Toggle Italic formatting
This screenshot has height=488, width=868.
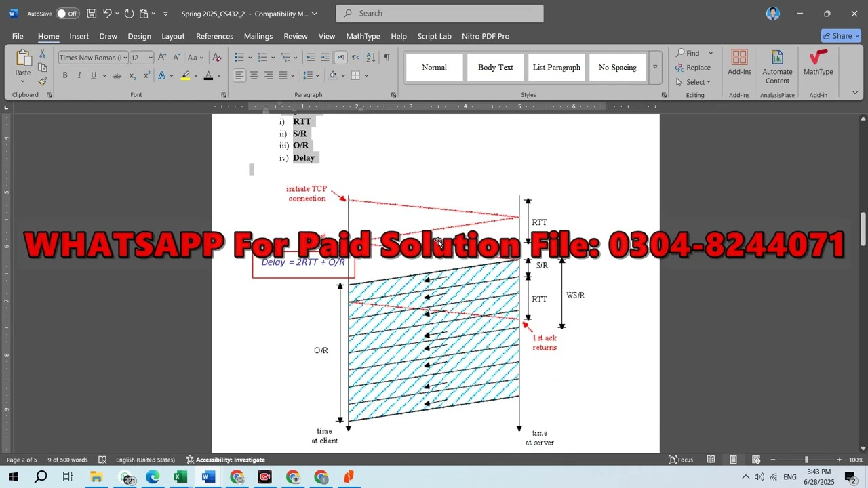click(x=79, y=75)
